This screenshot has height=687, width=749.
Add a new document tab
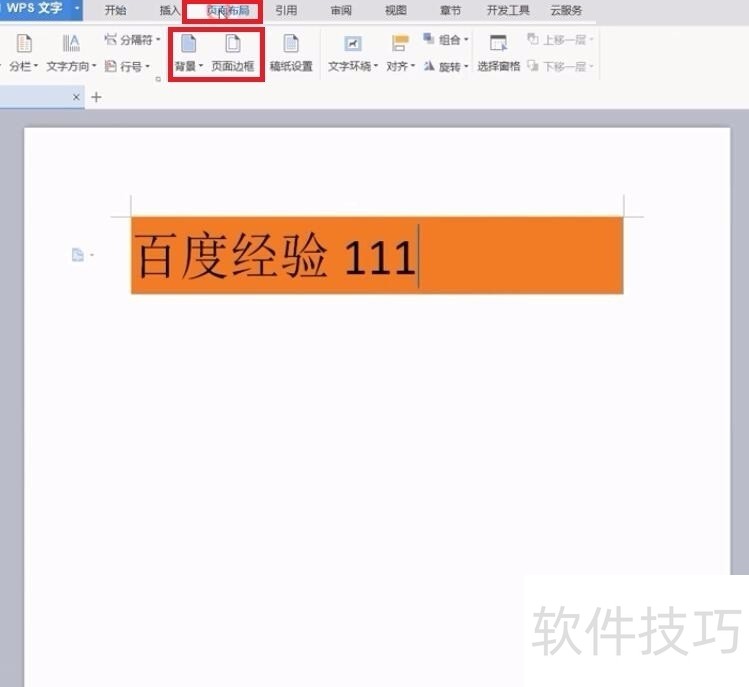(96, 97)
